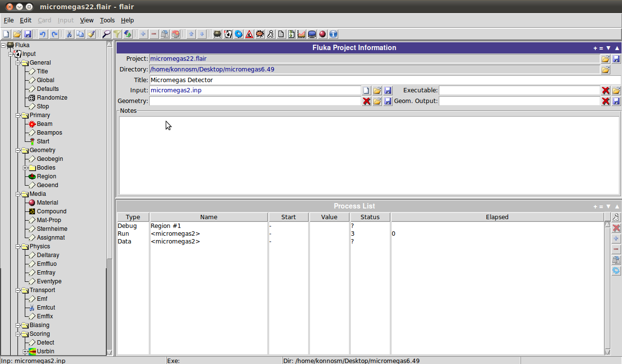Click into the Title input field
This screenshot has width=622, height=364.
click(x=385, y=80)
